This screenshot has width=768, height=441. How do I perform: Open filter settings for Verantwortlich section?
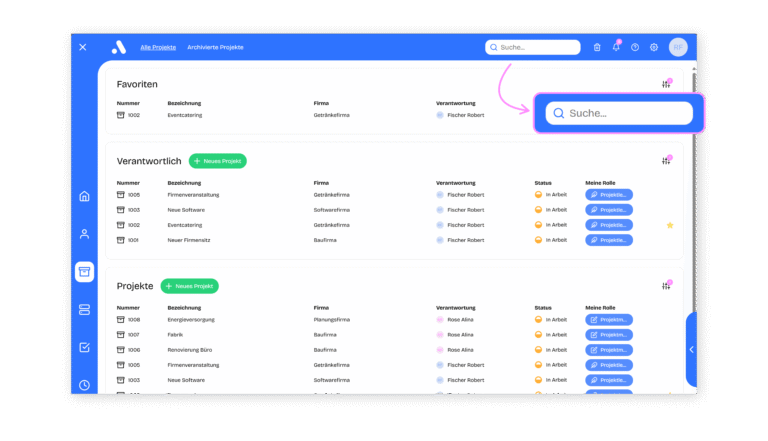point(666,160)
